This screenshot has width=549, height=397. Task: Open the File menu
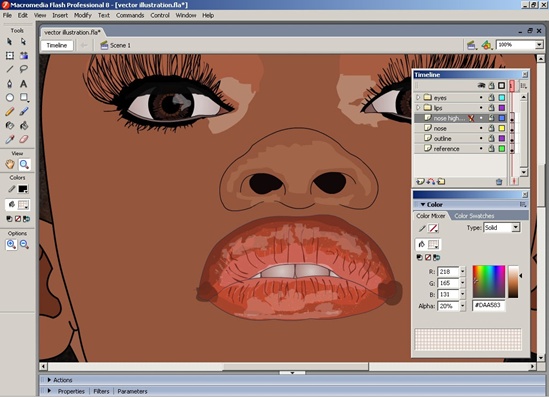(x=7, y=15)
